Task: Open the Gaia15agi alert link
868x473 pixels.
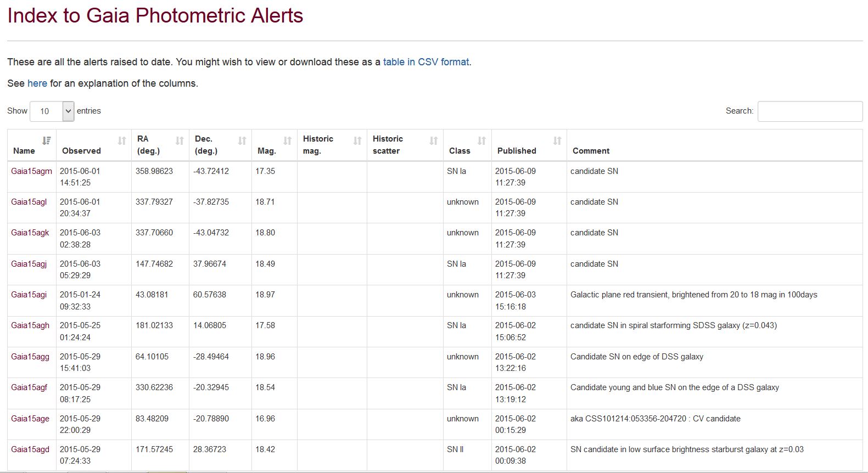Action: (29, 295)
